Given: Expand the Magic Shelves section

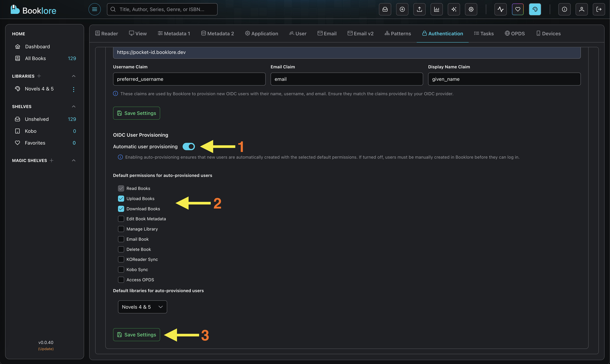Looking at the screenshot, I should pos(74,160).
